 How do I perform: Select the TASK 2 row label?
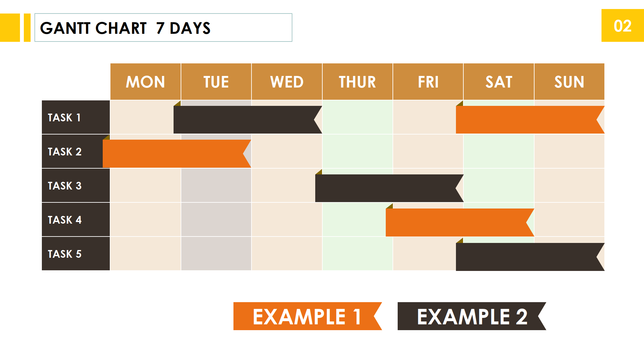pos(76,151)
